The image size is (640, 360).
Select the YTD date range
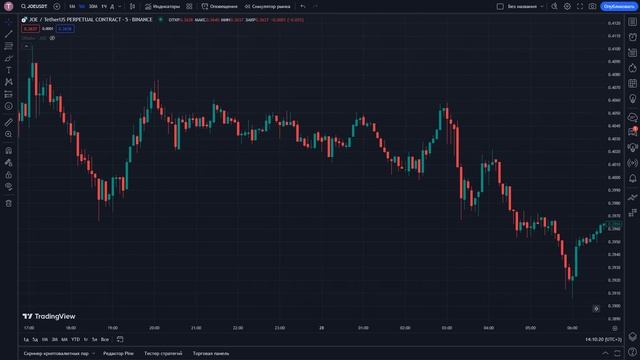(76, 340)
